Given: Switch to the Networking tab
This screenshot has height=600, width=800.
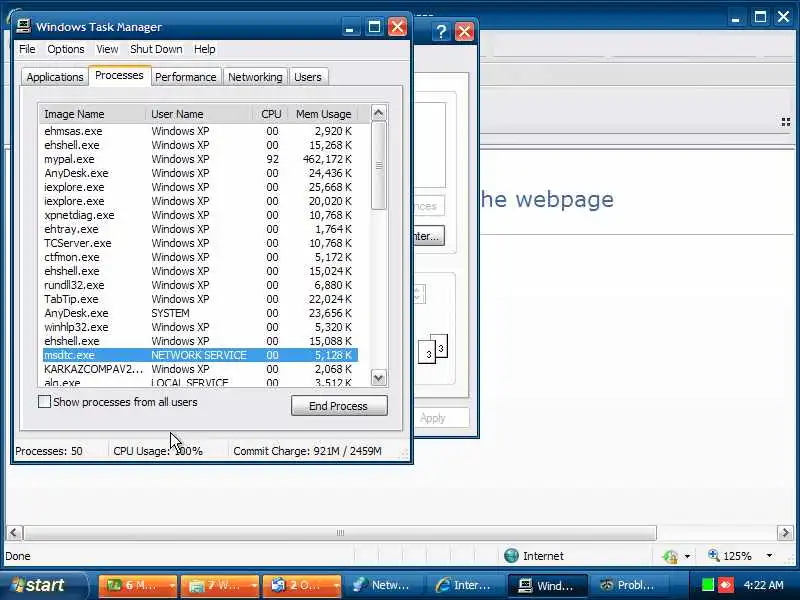Looking at the screenshot, I should (x=255, y=77).
